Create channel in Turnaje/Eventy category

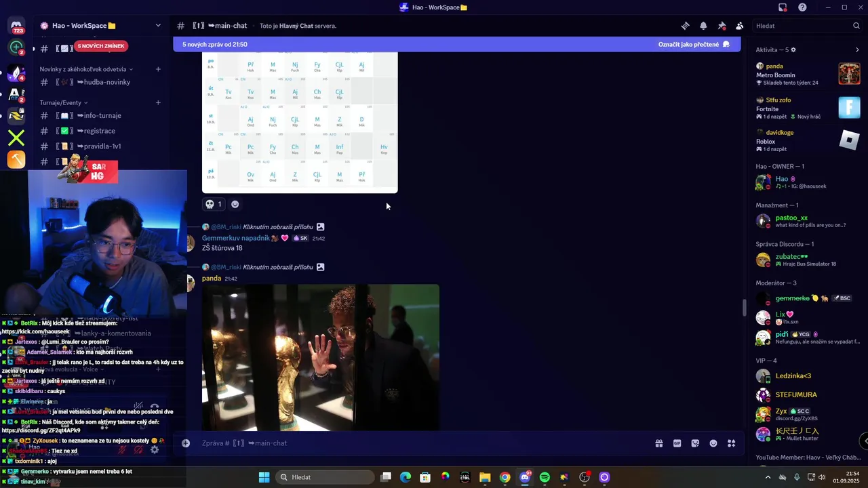pos(158,103)
